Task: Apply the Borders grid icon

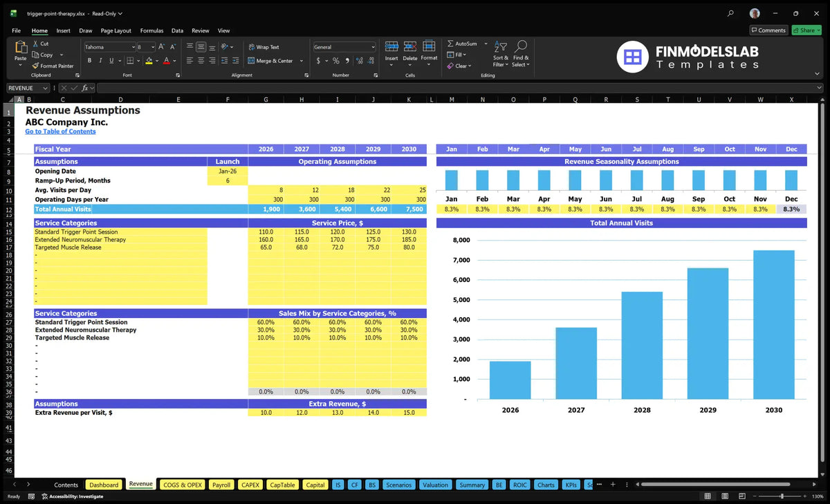Action: [x=130, y=61]
